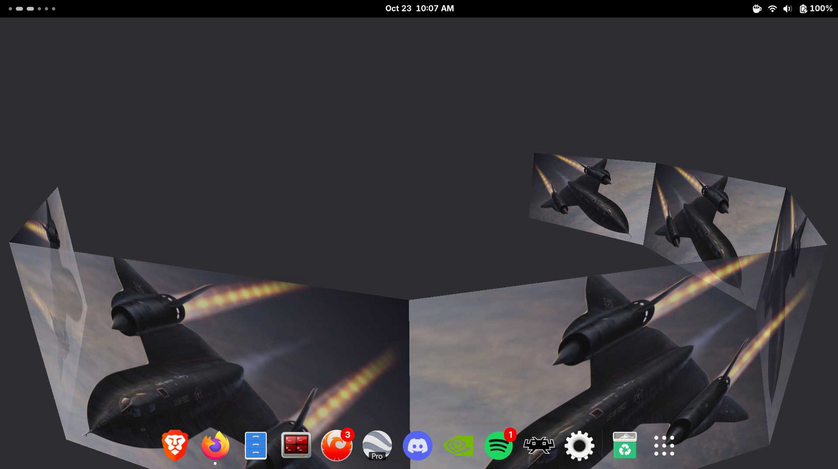Open the clock and calendar menu
Screen dimensions: 838x469
pos(419,8)
